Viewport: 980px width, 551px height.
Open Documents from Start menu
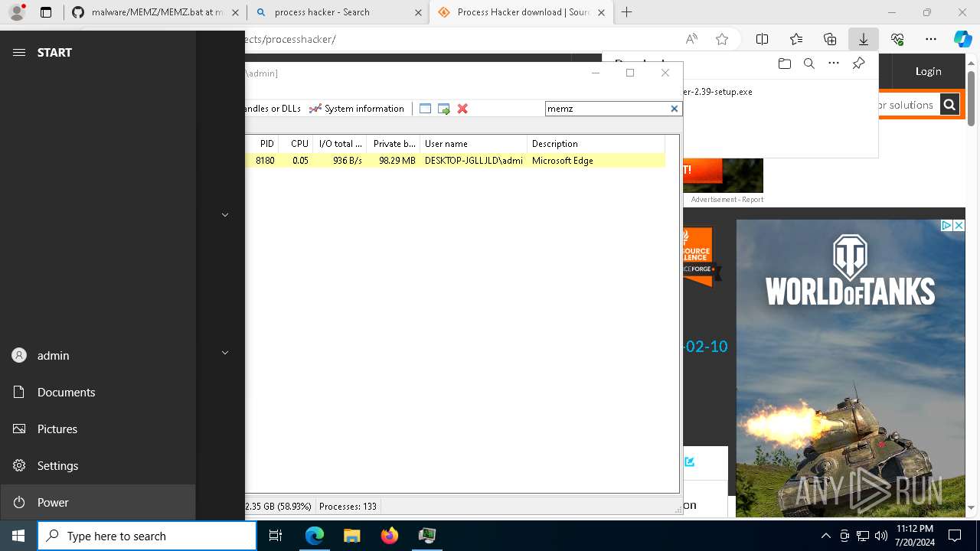(98, 392)
